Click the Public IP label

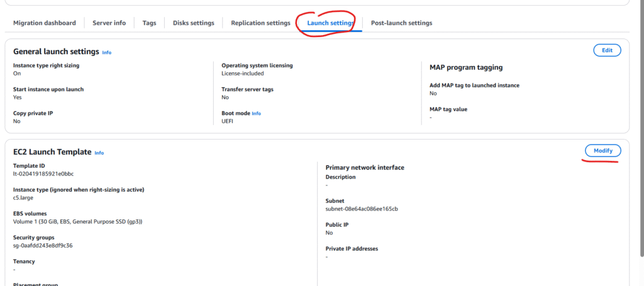[x=337, y=225]
